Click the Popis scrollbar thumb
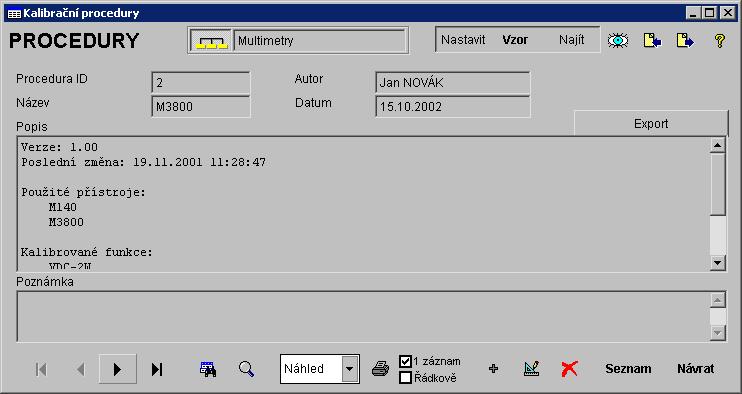 718,184
